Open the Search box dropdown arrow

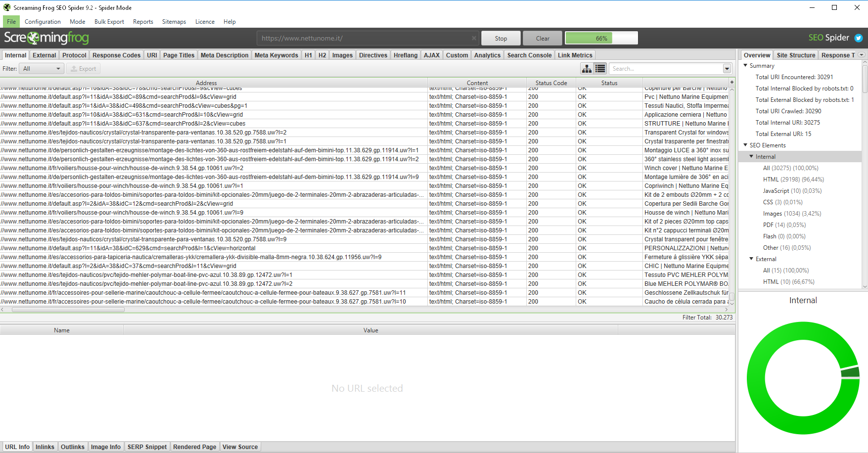tap(727, 69)
